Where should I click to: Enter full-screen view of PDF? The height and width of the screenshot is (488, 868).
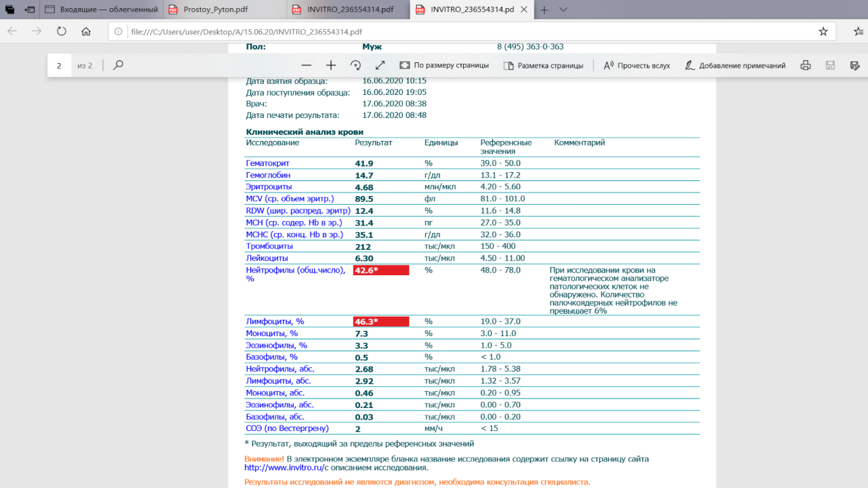pyautogui.click(x=380, y=66)
